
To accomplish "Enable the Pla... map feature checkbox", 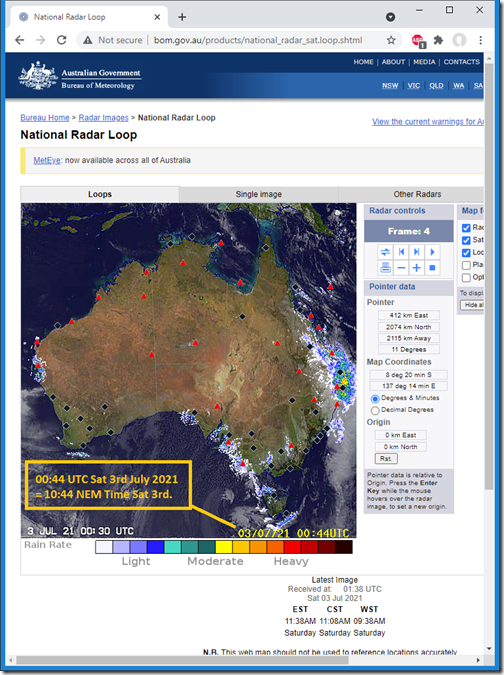I will (x=466, y=265).
